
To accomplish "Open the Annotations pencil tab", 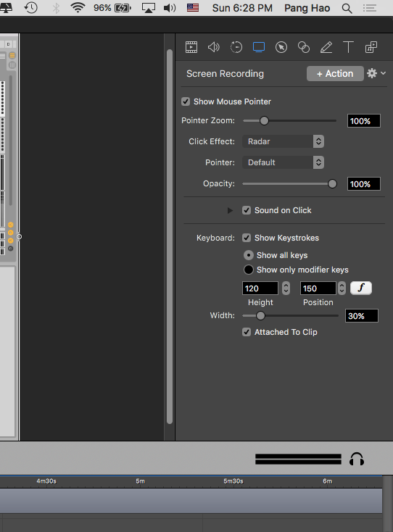I will coord(326,47).
